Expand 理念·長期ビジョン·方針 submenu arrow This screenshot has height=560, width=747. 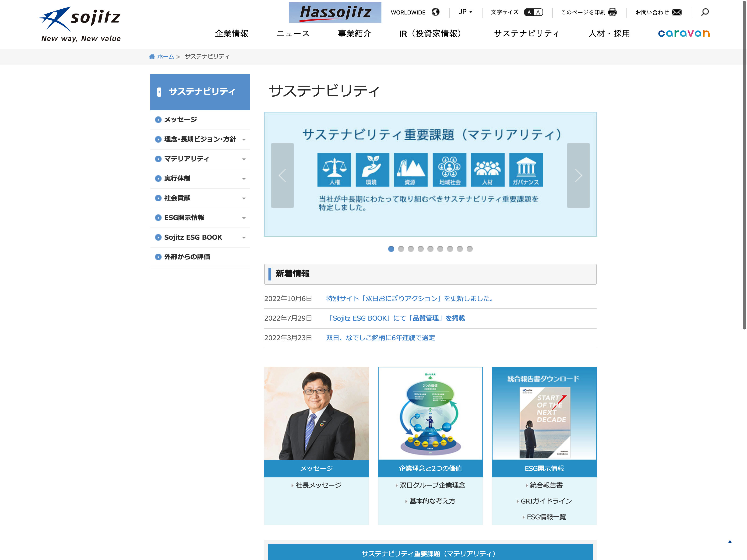(x=244, y=139)
